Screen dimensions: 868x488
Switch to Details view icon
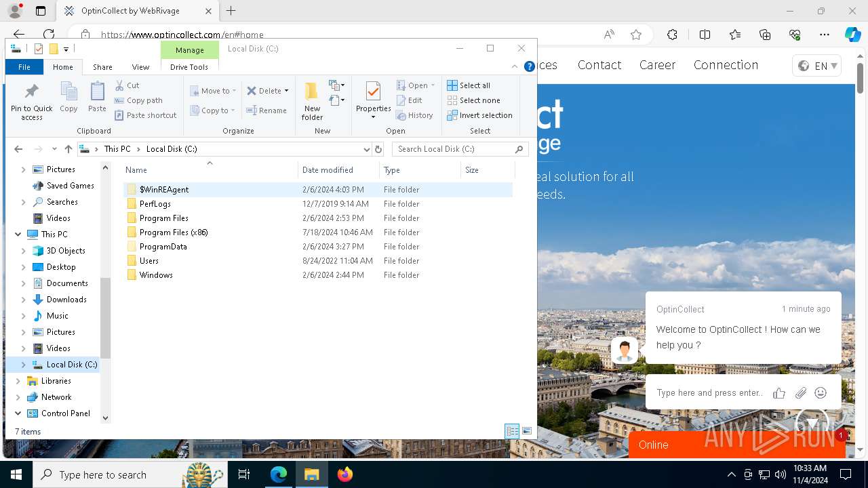click(512, 431)
